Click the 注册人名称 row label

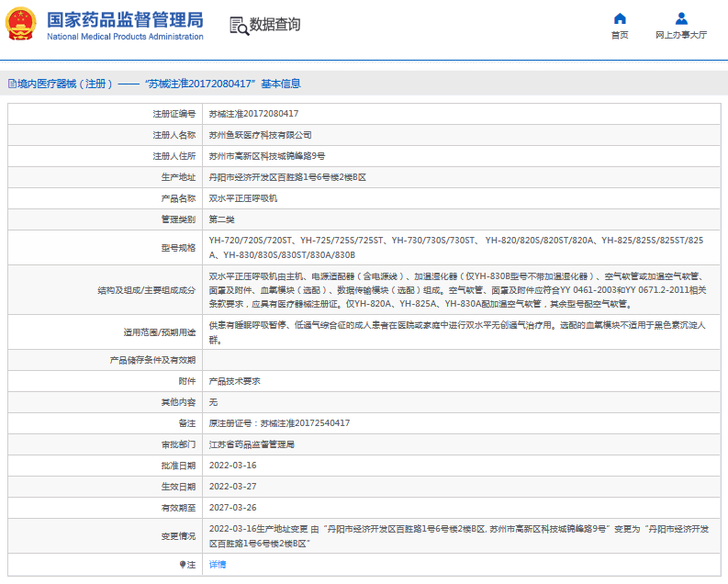(x=174, y=135)
